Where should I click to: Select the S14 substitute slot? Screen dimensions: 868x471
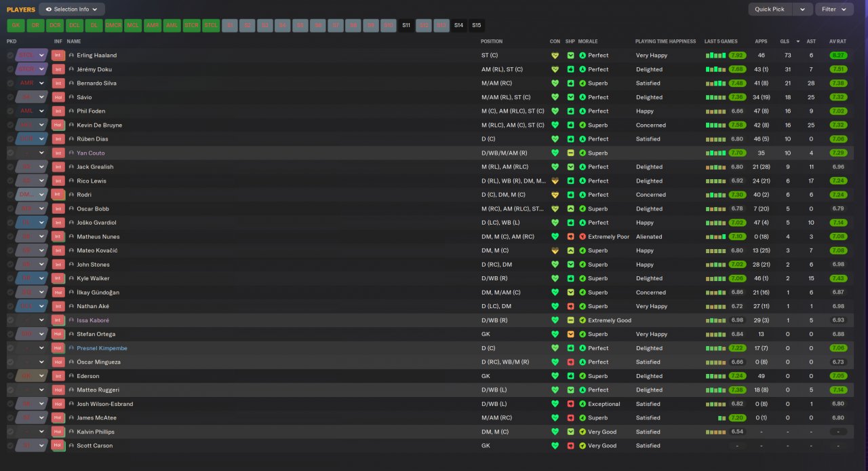click(x=459, y=25)
